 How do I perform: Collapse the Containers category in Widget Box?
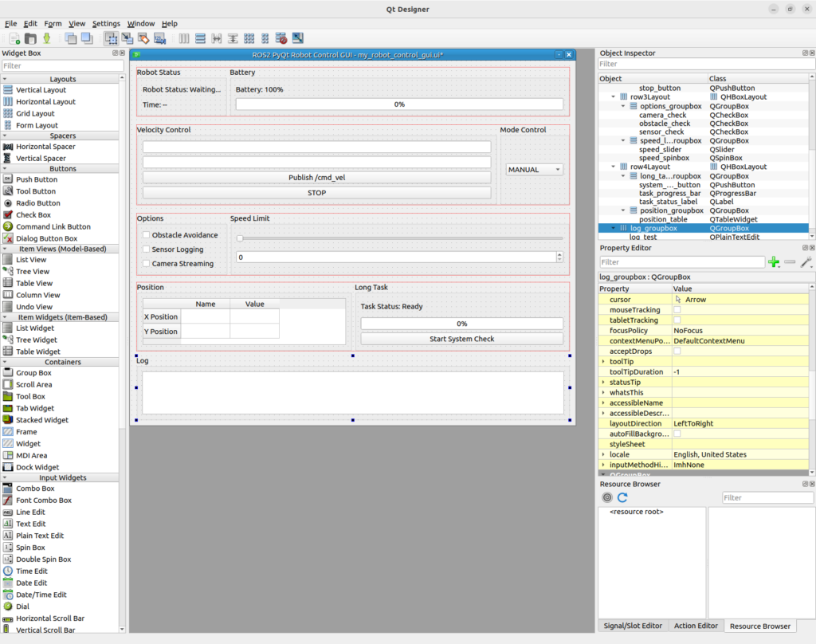click(5, 362)
